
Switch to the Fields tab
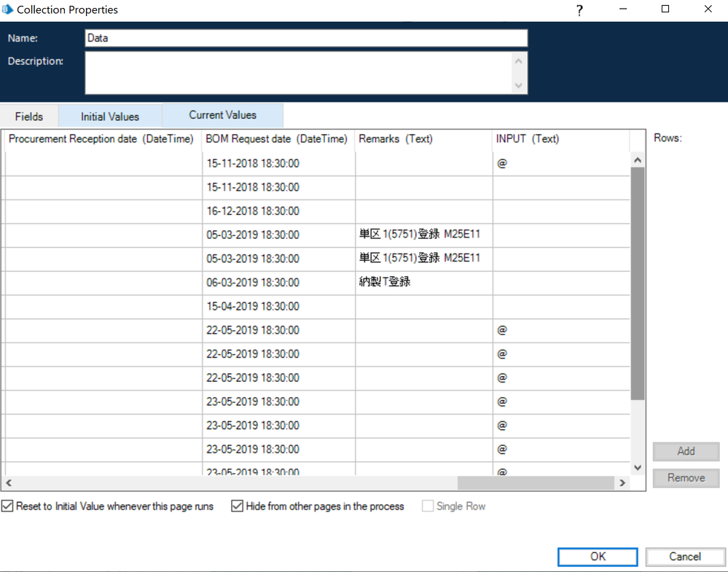(29, 116)
